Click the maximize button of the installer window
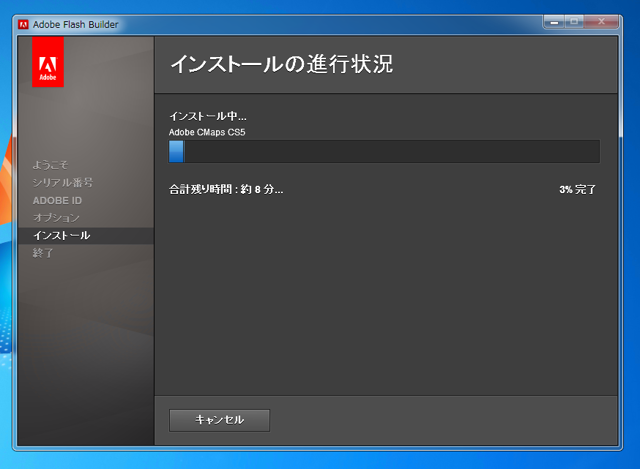640x469 pixels. coord(574,22)
